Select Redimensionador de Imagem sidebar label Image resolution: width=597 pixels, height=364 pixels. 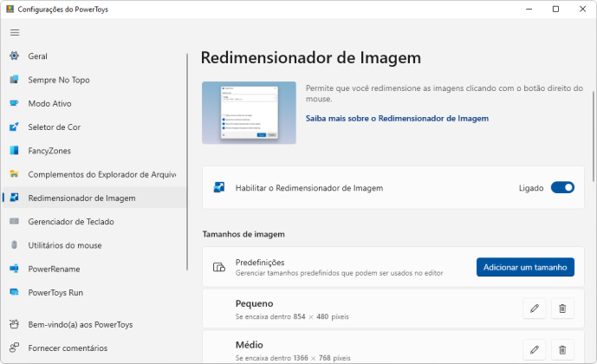pos(81,198)
